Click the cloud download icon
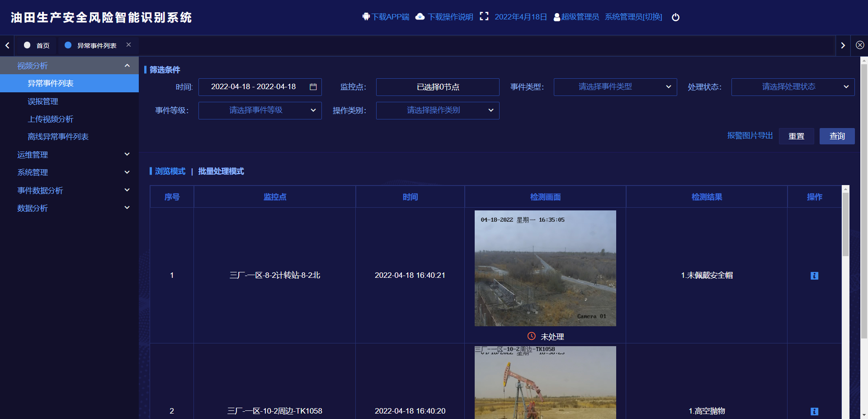Screen dimensions: 868x419 (420, 17)
